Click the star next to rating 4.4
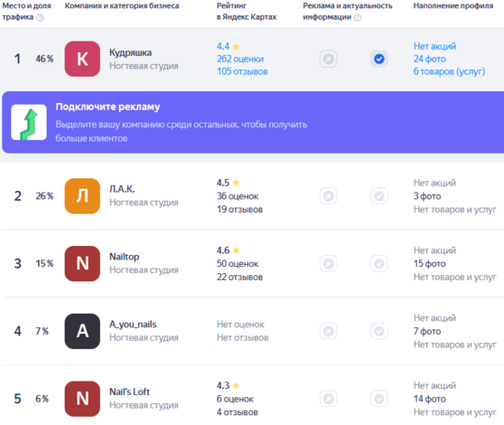Viewport: 504px width, 425px height. click(236, 47)
